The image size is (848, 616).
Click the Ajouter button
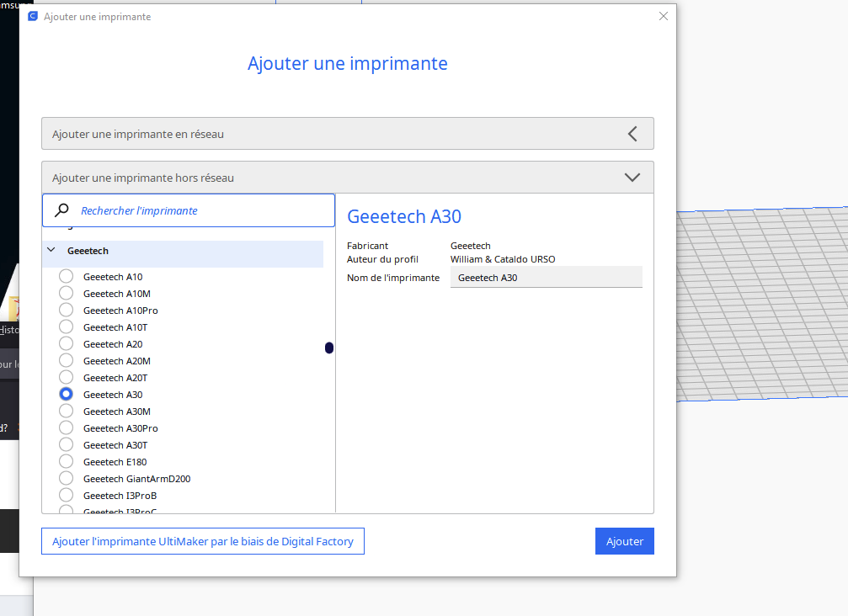point(624,541)
